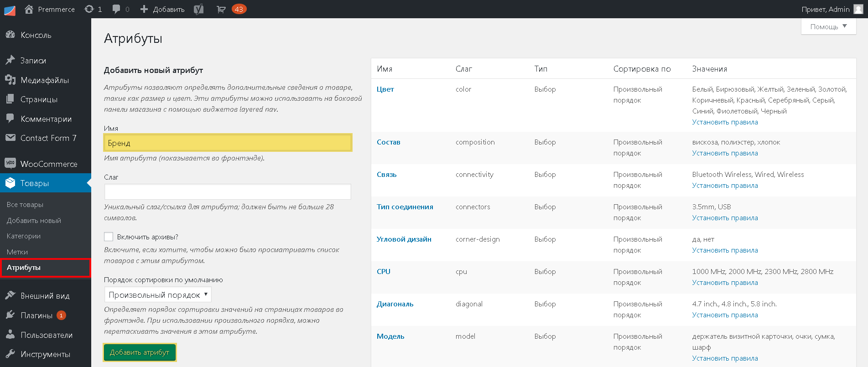The height and width of the screenshot is (367, 868).
Task: Click the Premmerce site name in admin bar
Action: tap(56, 9)
